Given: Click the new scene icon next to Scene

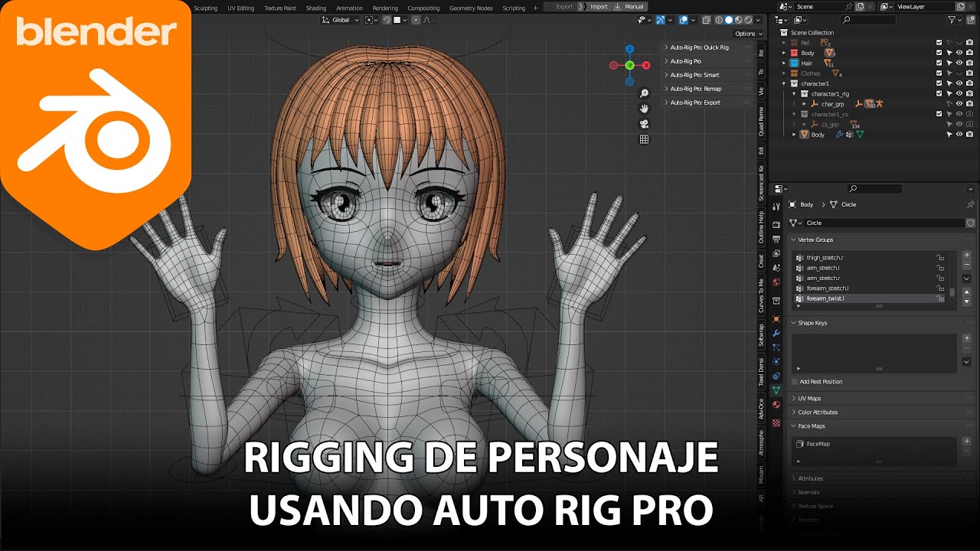Looking at the screenshot, I should tap(860, 6).
